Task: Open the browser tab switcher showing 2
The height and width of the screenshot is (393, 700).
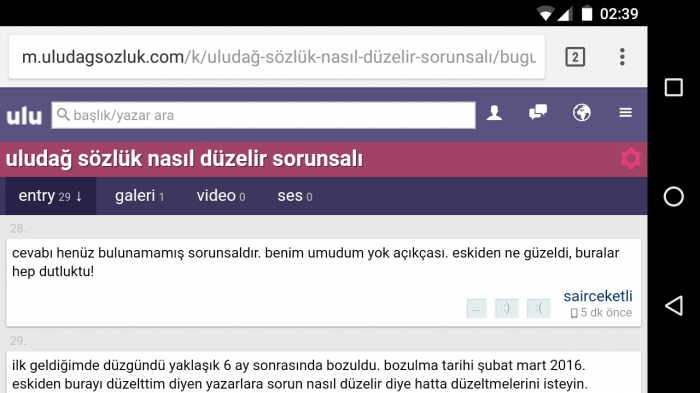Action: click(x=575, y=57)
